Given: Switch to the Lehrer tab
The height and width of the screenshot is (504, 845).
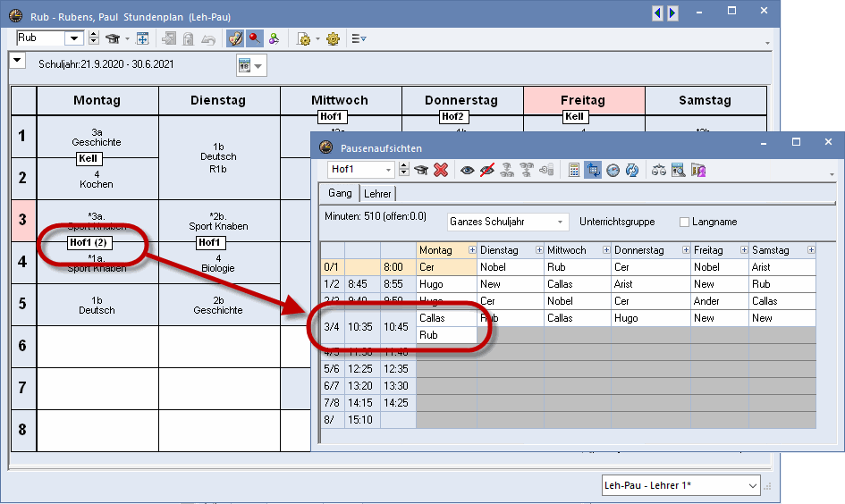Looking at the screenshot, I should pos(377,193).
